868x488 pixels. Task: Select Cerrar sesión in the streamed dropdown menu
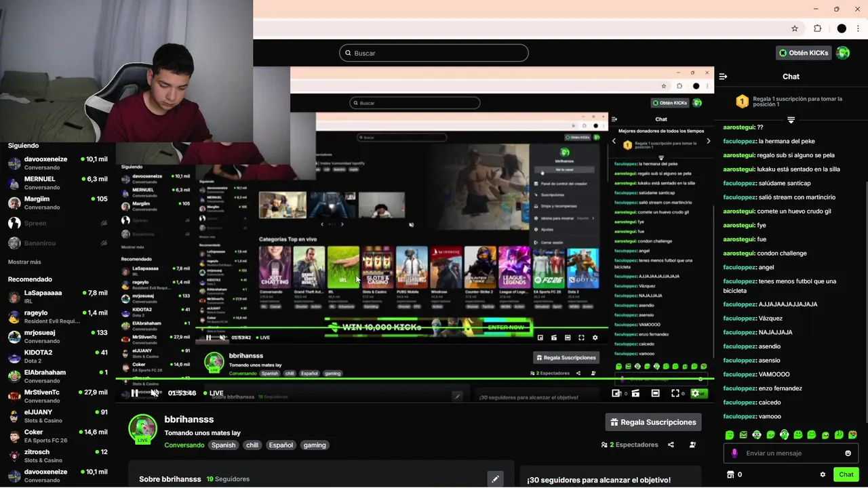pyautogui.click(x=551, y=242)
